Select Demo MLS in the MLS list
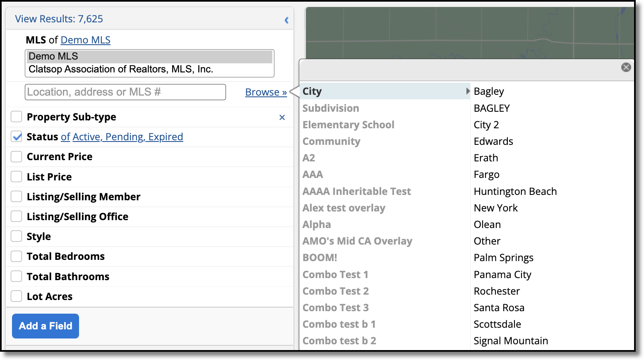644x360 pixels. pyautogui.click(x=149, y=56)
